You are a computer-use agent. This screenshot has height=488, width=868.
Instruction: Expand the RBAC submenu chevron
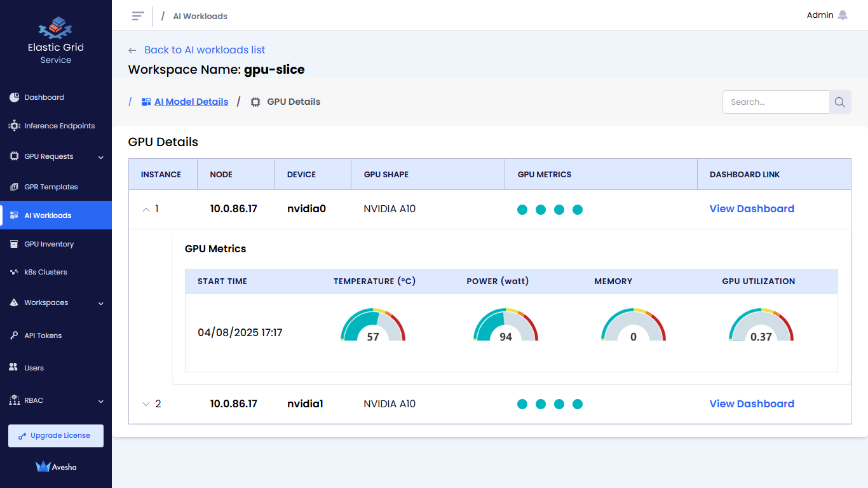(x=100, y=402)
